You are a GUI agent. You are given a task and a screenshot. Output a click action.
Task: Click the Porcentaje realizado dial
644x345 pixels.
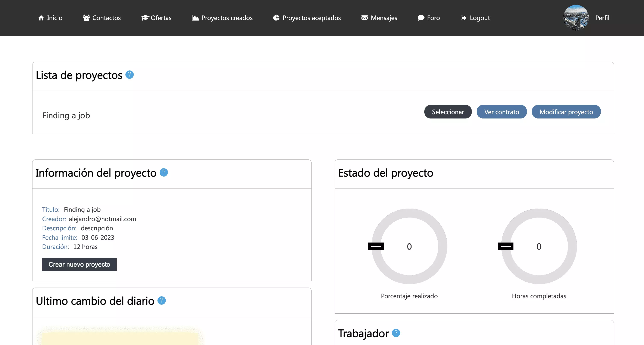409,246
